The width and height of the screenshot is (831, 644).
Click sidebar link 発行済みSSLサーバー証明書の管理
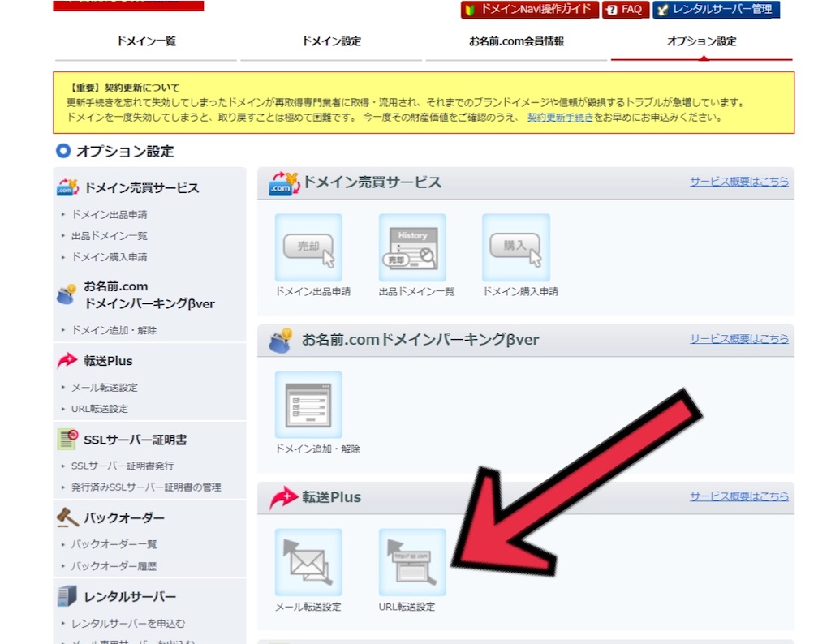click(146, 487)
